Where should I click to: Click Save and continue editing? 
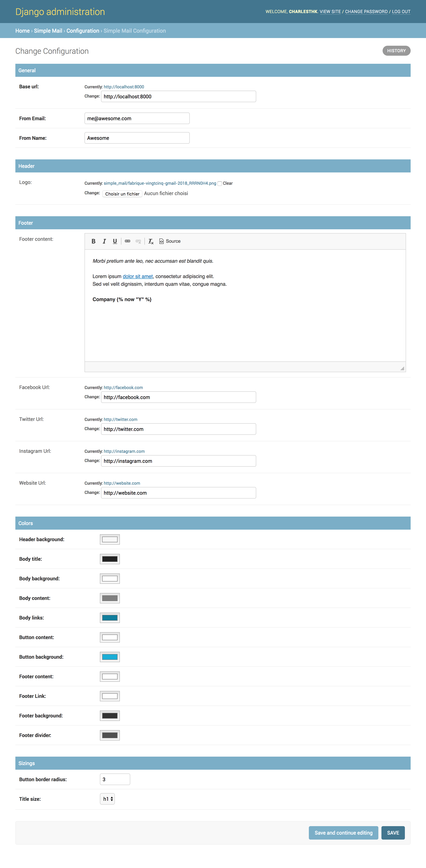click(x=343, y=833)
